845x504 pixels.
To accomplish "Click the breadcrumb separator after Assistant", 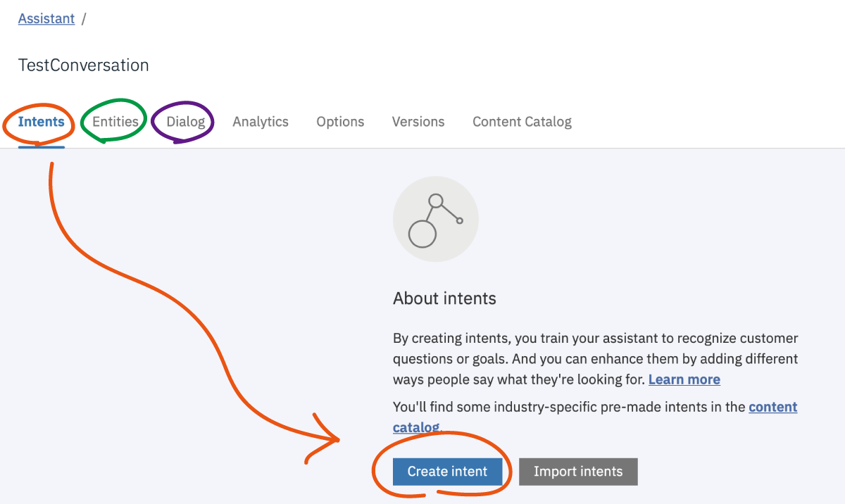I will tap(85, 18).
